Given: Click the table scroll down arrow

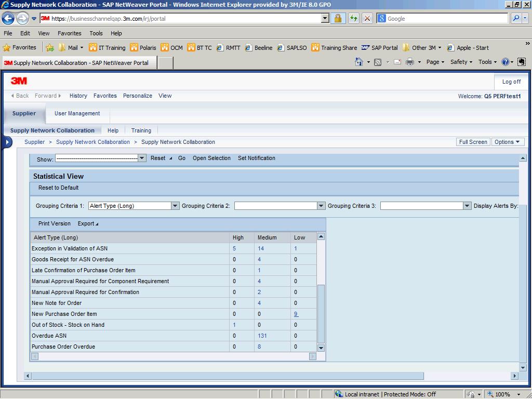Looking at the screenshot, I should [x=321, y=348].
